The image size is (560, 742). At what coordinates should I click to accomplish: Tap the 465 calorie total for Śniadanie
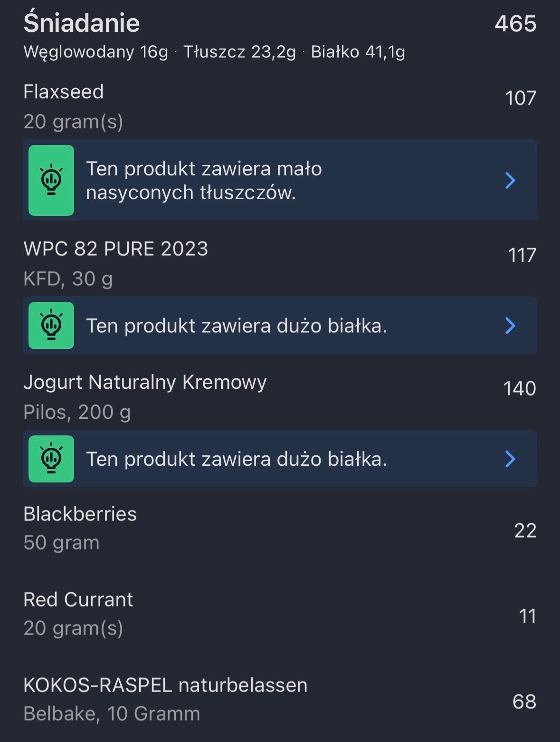pos(515,24)
